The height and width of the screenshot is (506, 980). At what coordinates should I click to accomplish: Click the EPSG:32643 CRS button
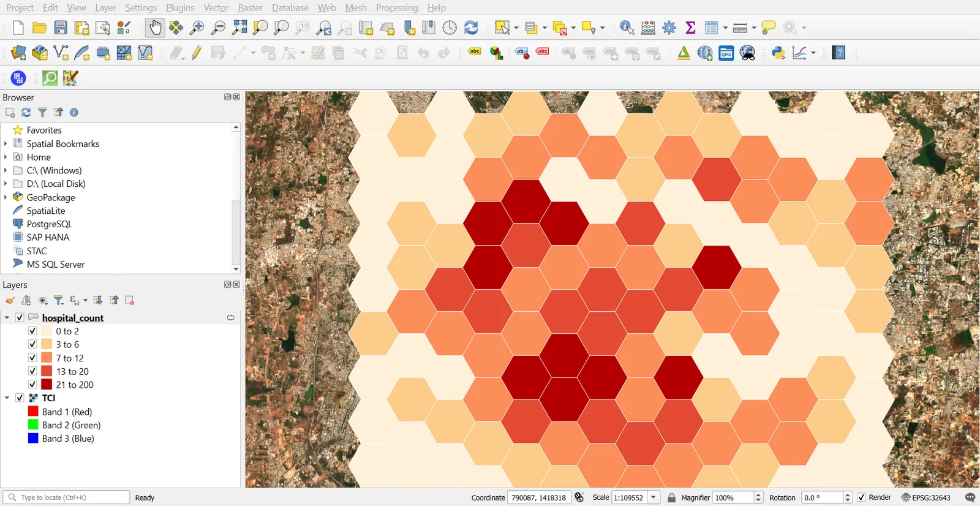[x=925, y=497]
